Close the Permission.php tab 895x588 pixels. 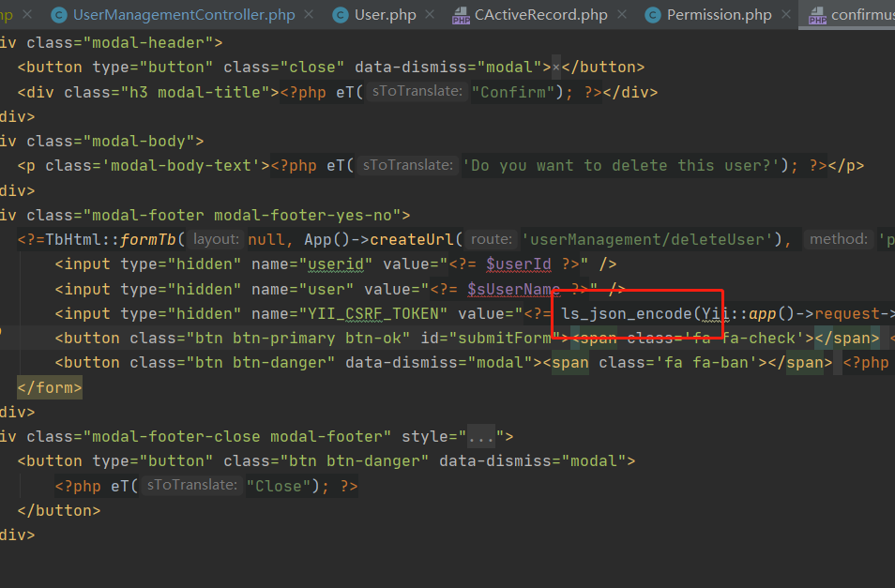(x=786, y=15)
